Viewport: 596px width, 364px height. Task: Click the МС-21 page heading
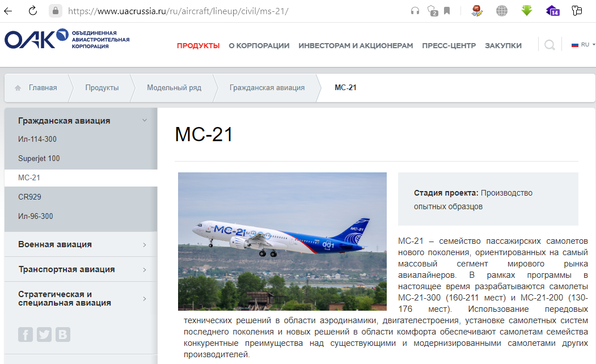coord(204,134)
